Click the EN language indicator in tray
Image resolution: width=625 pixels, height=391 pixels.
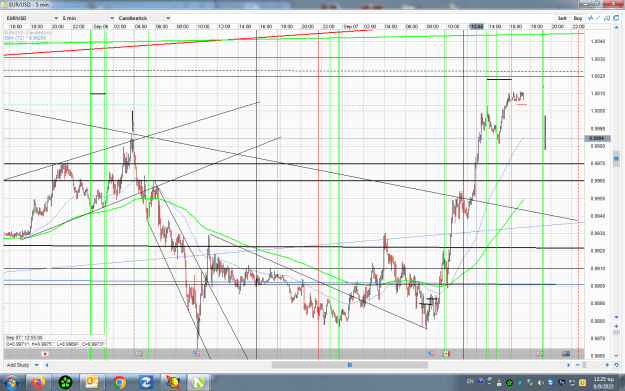click(470, 381)
